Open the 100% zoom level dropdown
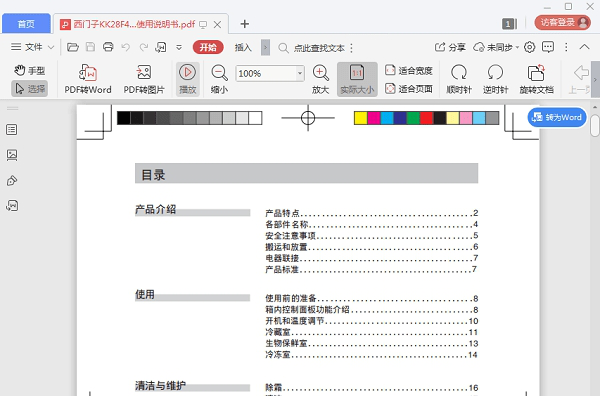The width and height of the screenshot is (600, 411). [x=299, y=73]
